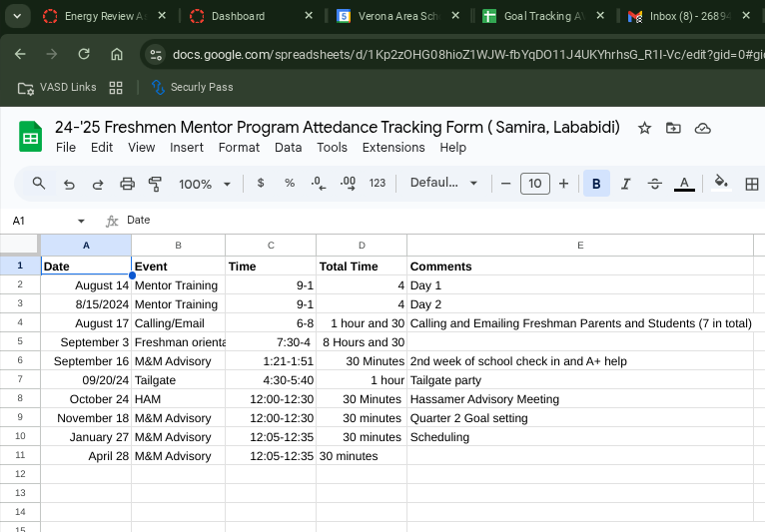Open the search the menus magnifier
The height and width of the screenshot is (532, 765).
39,184
